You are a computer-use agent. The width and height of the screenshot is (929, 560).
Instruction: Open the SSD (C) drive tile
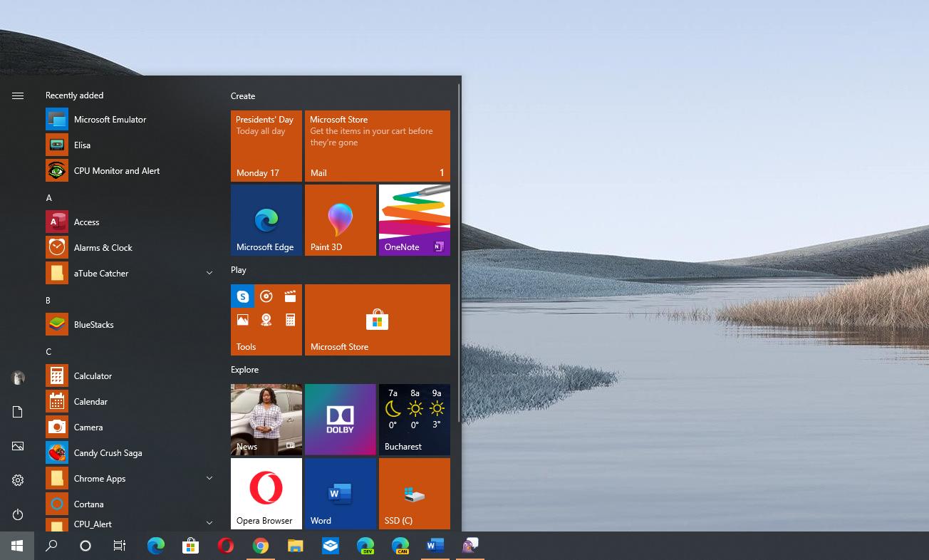(415, 494)
